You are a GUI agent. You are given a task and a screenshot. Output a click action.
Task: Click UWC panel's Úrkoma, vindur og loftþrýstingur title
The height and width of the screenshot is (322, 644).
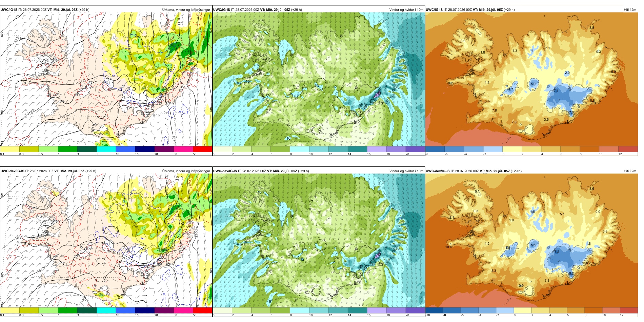click(x=186, y=10)
